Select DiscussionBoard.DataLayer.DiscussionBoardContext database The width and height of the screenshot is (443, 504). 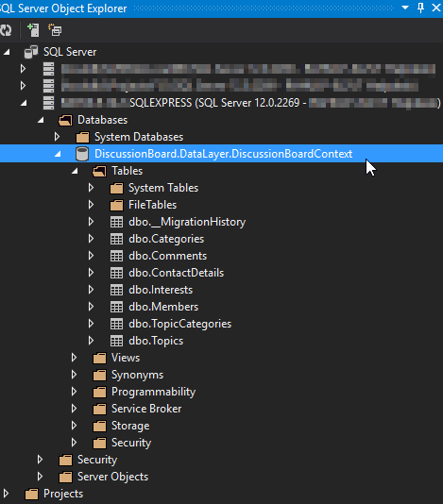[223, 154]
